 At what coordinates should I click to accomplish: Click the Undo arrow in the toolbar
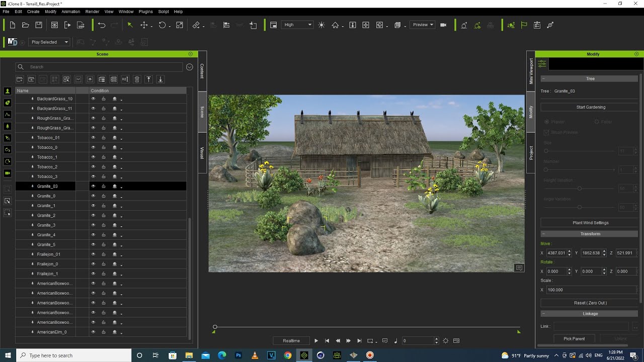102,25
